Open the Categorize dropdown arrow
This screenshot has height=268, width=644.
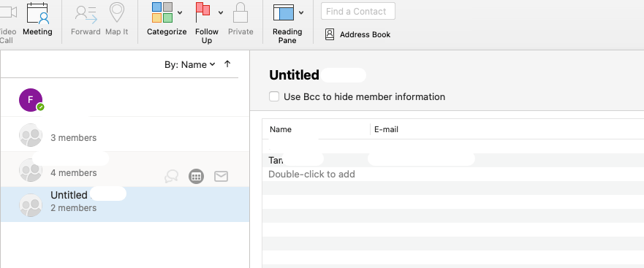point(180,12)
